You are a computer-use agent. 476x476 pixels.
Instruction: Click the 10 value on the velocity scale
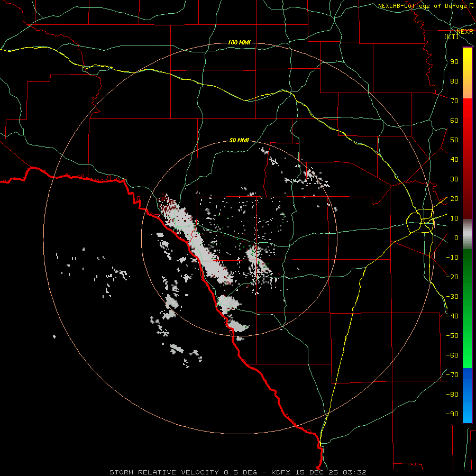click(x=454, y=218)
